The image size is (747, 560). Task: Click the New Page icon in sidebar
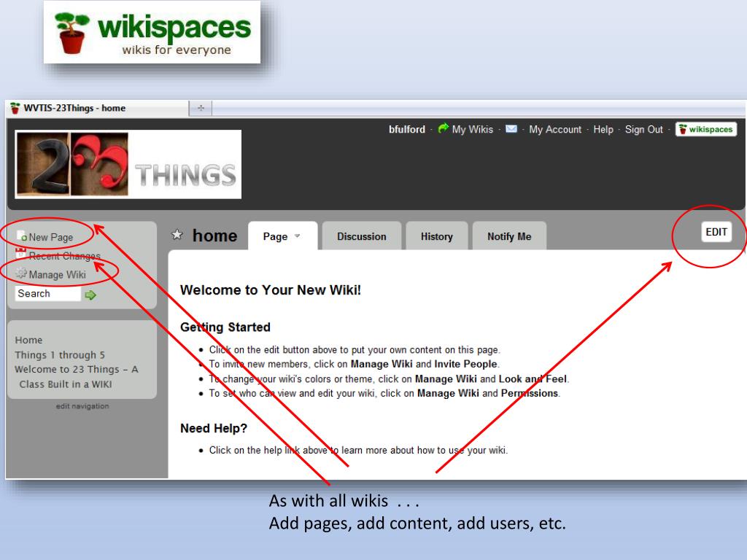click(x=21, y=236)
